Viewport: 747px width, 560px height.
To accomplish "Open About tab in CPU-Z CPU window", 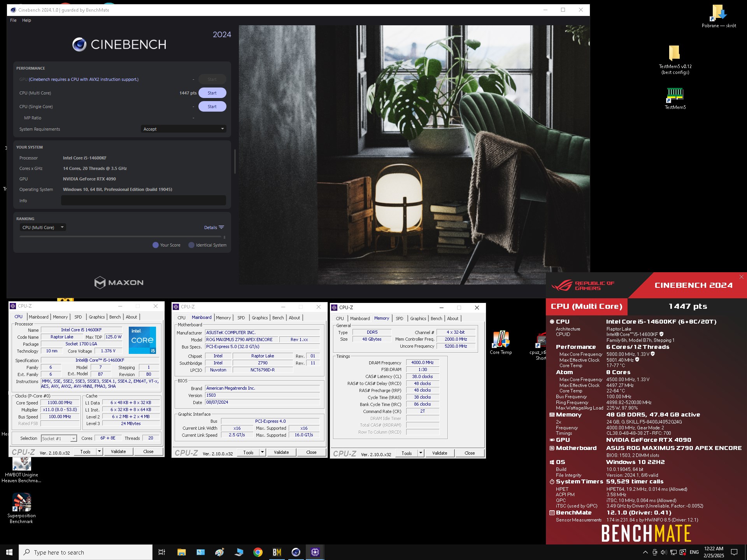I will (131, 317).
